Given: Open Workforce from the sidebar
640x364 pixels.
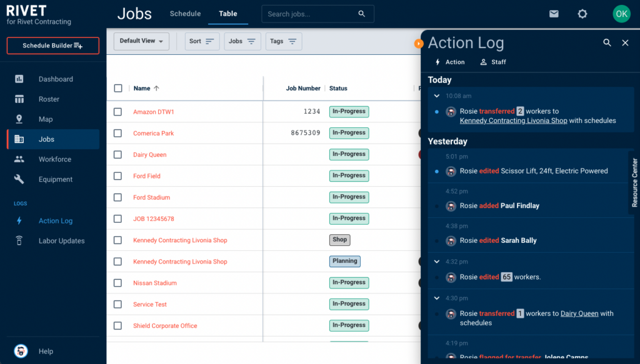Looking at the screenshot, I should (x=53, y=159).
